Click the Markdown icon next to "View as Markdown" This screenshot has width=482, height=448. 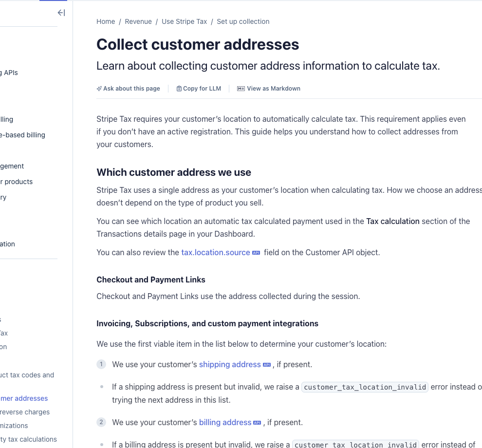[241, 89]
